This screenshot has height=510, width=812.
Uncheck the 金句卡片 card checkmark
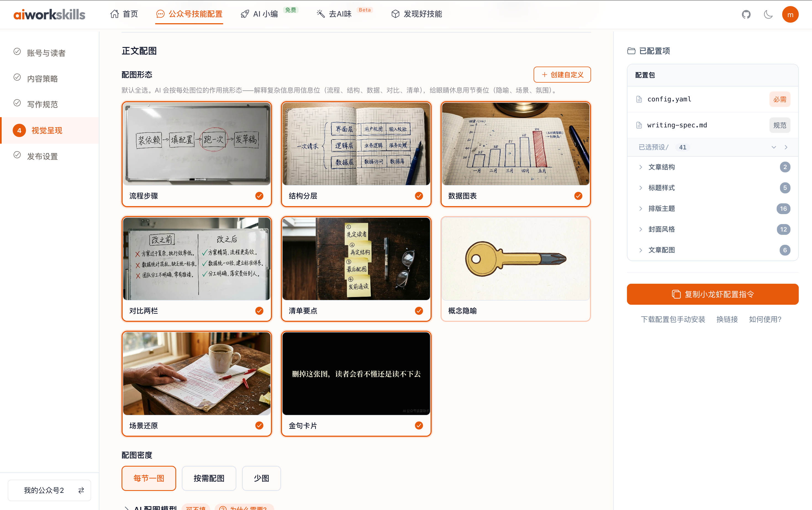[x=419, y=426]
